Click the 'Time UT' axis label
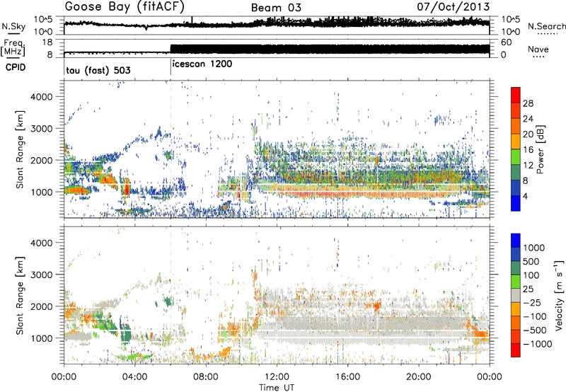 pyautogui.click(x=277, y=388)
